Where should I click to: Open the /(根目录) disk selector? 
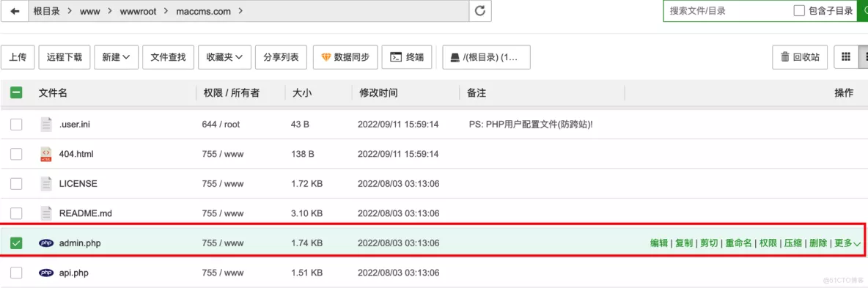click(487, 57)
